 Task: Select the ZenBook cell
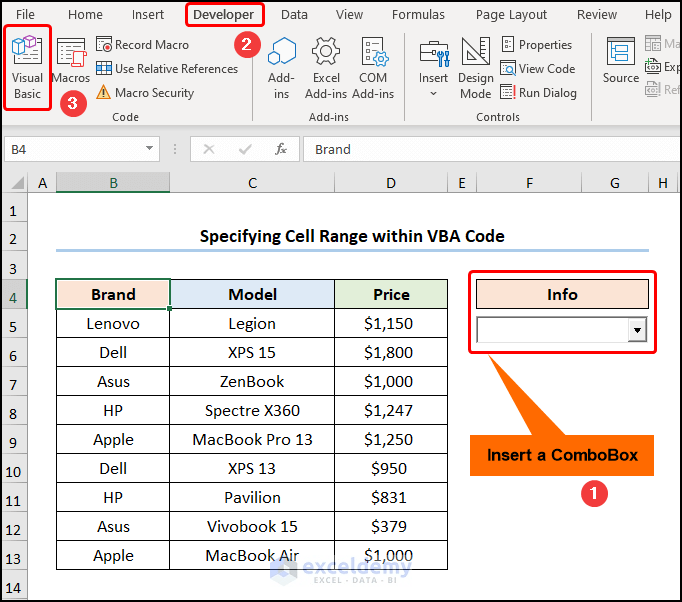252,381
